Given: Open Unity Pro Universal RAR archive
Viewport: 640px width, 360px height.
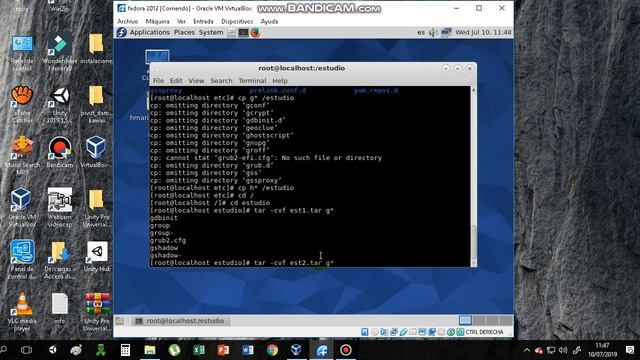Looking at the screenshot, I should click(x=97, y=312).
